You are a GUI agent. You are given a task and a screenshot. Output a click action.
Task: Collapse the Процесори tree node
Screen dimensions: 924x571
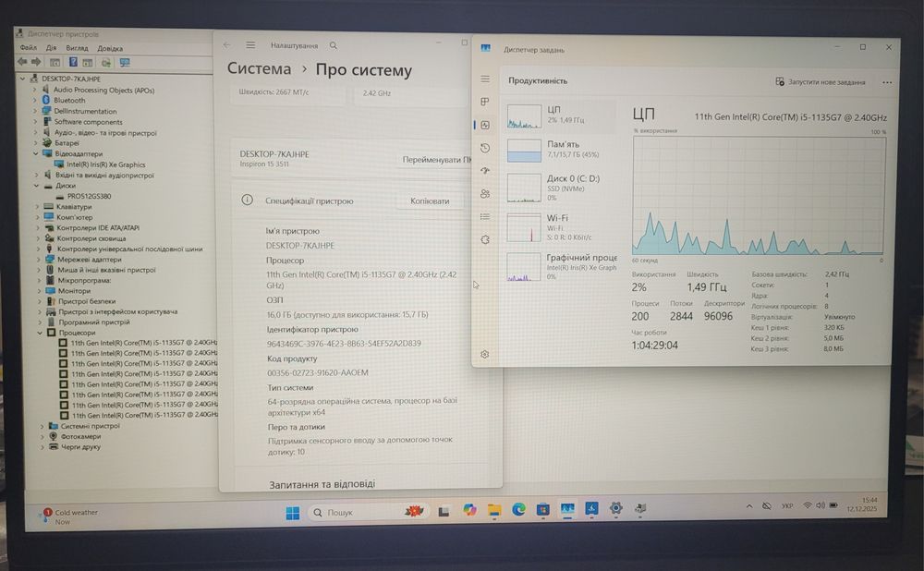40,333
